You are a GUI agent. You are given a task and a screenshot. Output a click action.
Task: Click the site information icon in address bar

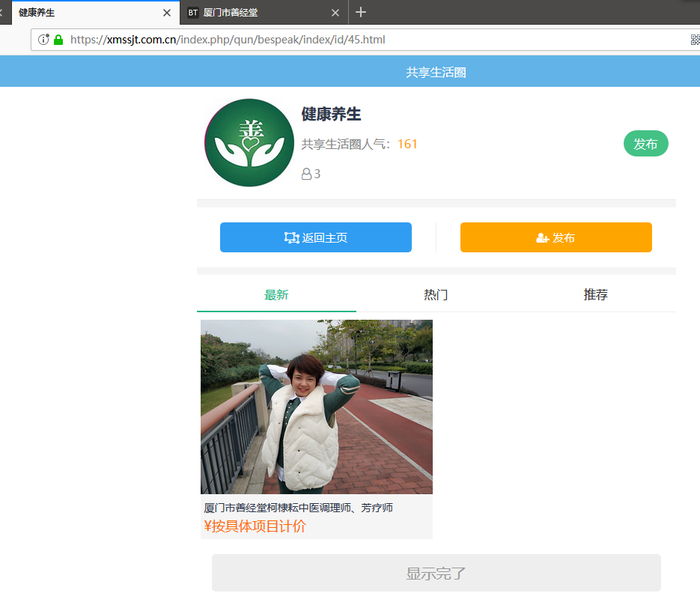click(x=43, y=40)
